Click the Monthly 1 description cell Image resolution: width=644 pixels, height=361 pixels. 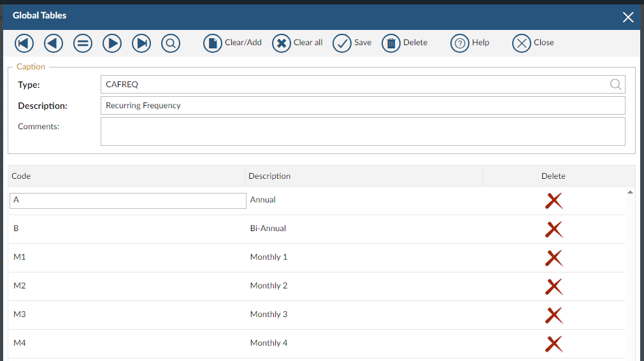click(365, 258)
